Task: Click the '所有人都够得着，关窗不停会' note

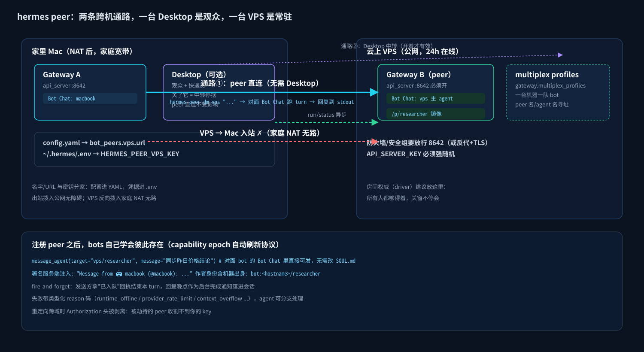Action: click(x=403, y=198)
